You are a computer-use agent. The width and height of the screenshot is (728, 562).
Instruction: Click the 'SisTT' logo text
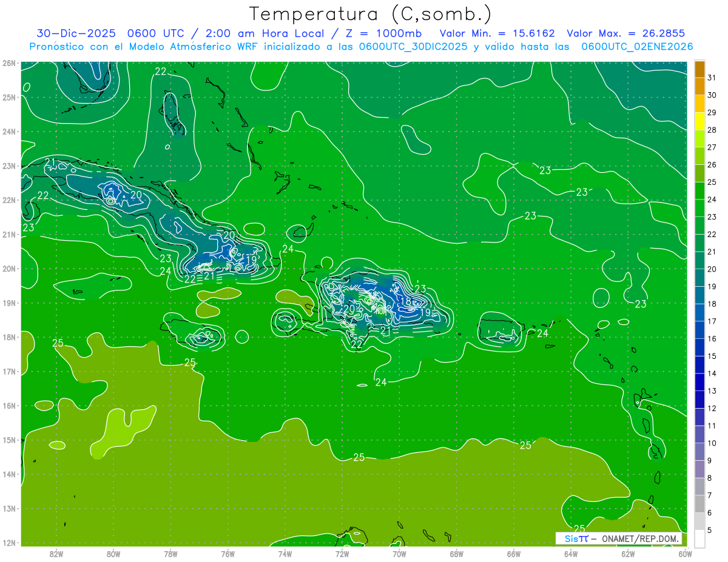click(576, 539)
